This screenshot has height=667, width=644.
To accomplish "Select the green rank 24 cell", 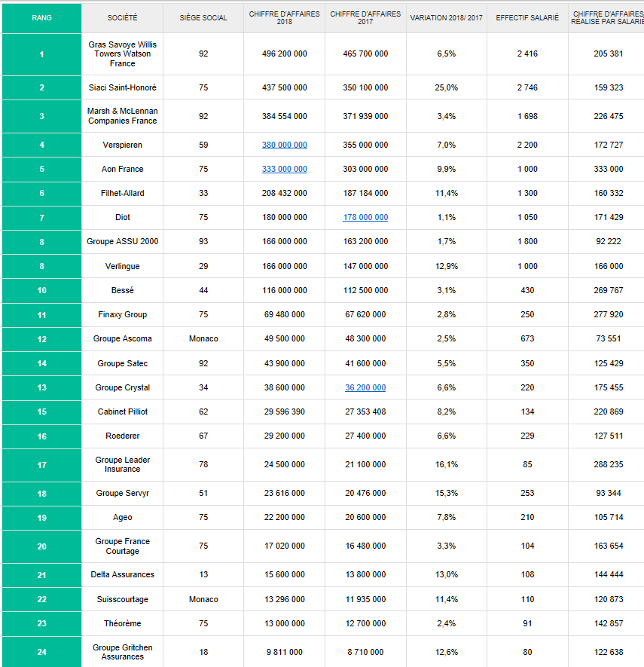I will click(41, 652).
